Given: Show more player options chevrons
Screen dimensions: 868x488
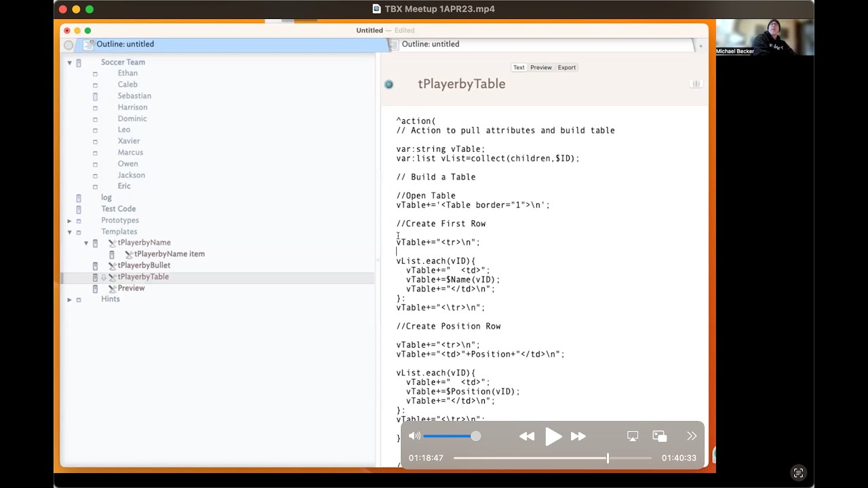Looking at the screenshot, I should [x=692, y=436].
